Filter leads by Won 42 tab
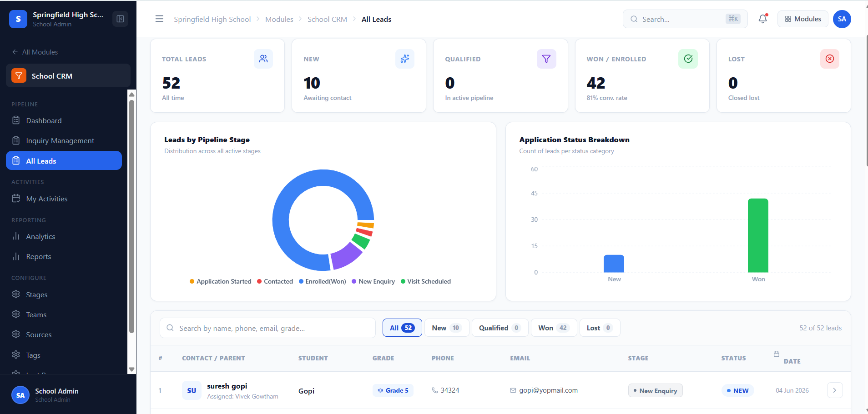 coord(554,328)
